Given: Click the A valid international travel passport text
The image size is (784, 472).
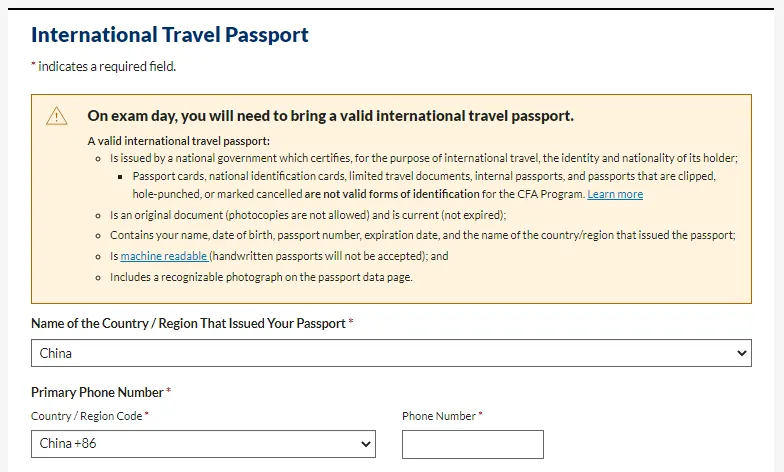Looking at the screenshot, I should tap(178, 141).
